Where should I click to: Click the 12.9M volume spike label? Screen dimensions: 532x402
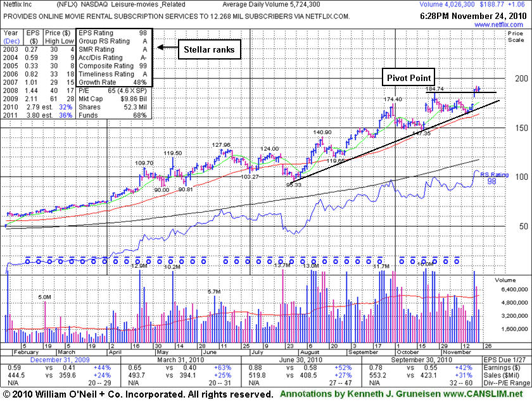tap(139, 266)
